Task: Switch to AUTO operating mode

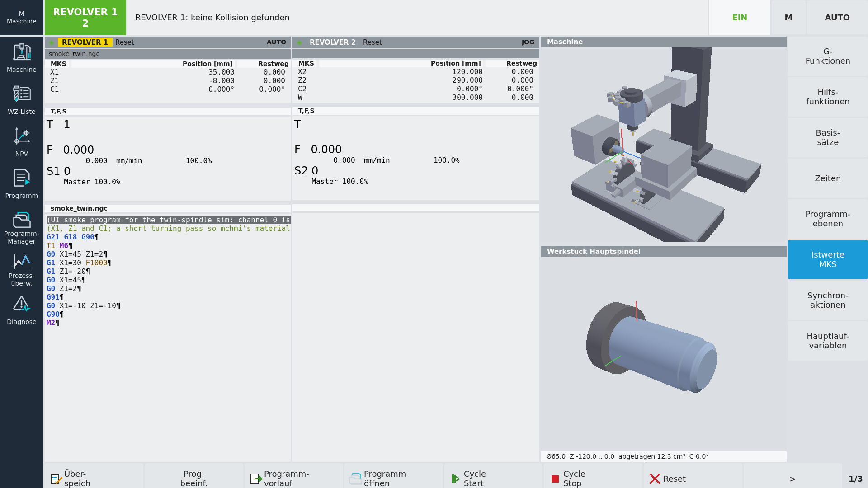Action: 837,18
